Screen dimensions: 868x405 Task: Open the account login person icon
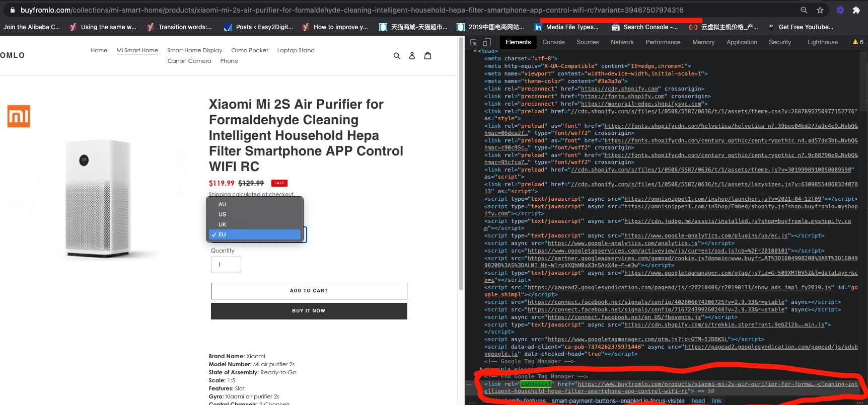tap(412, 56)
